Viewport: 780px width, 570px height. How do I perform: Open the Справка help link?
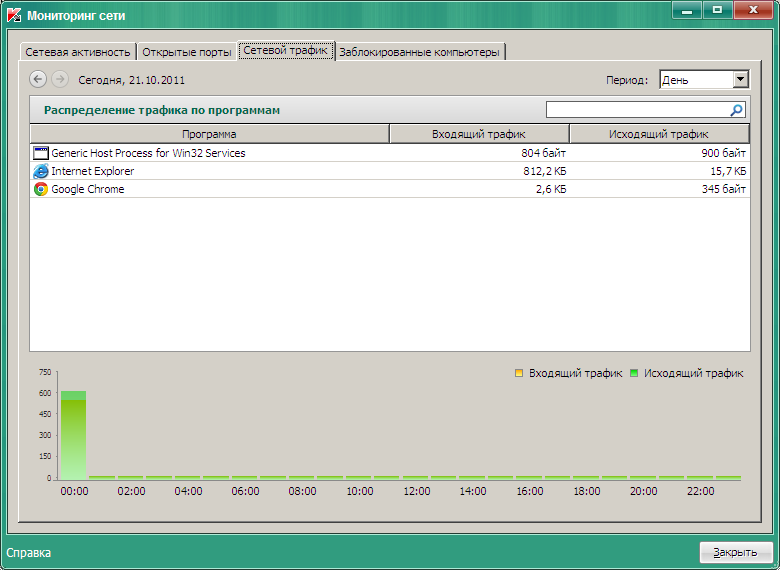pos(29,552)
